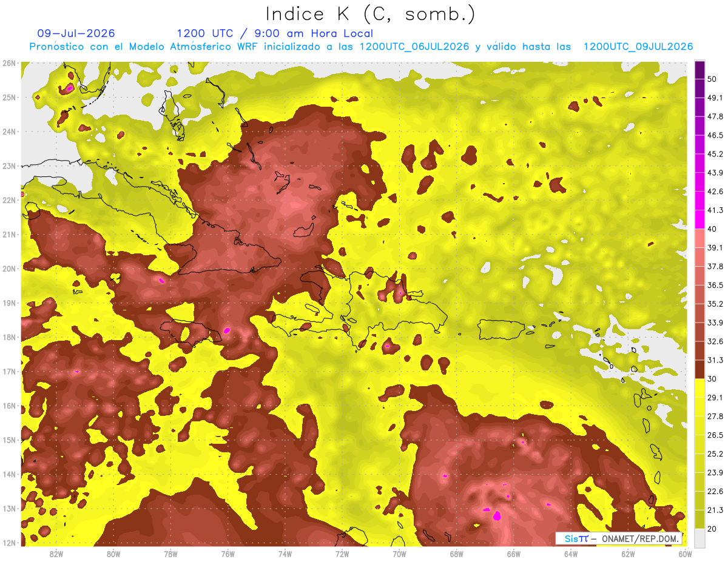Click the "80W" longitude label
The image size is (728, 562).
pyautogui.click(x=113, y=554)
